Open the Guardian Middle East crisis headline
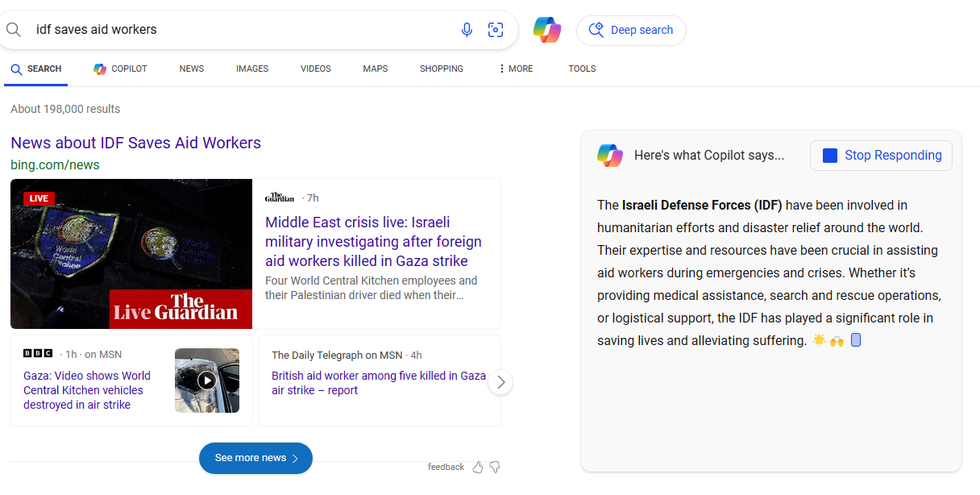 [x=373, y=242]
